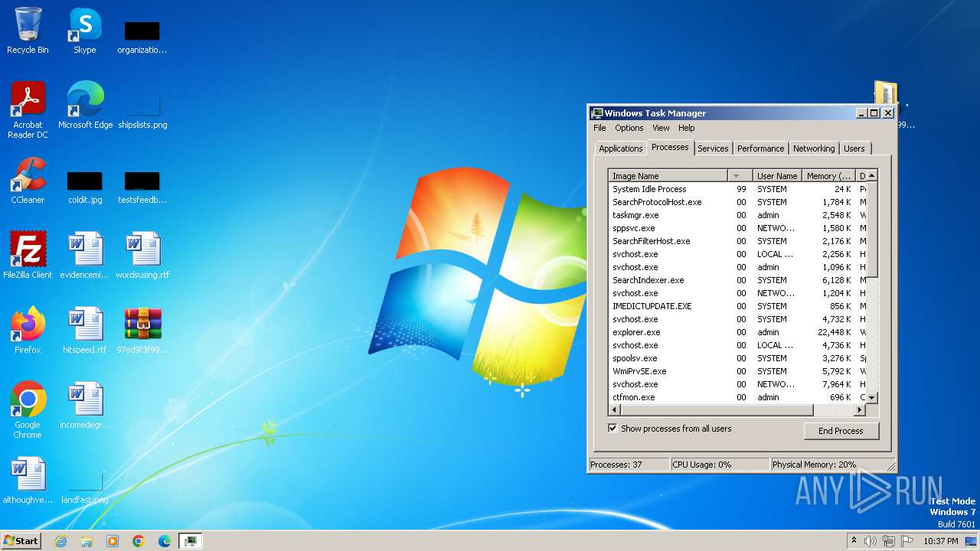This screenshot has height=551, width=980.
Task: Open the View menu in Task Manager
Action: point(661,128)
